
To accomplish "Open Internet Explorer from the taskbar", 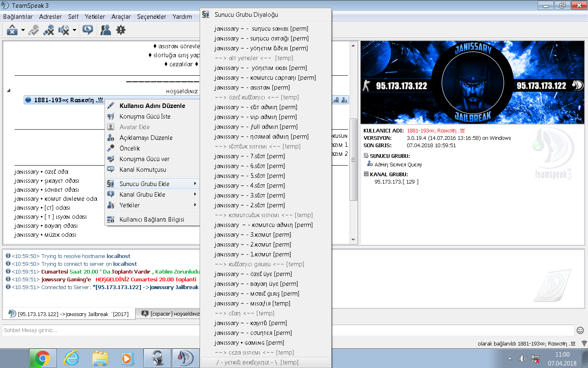I will [x=71, y=359].
